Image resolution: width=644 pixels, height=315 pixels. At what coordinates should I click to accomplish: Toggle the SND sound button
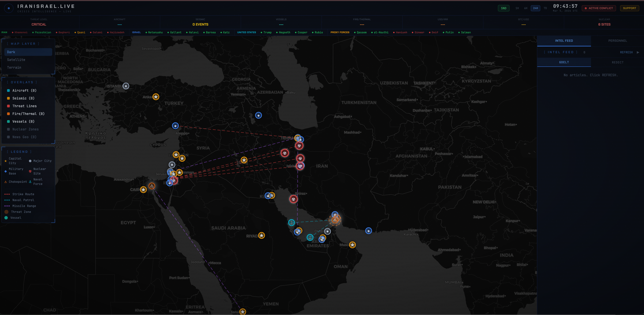(503, 8)
